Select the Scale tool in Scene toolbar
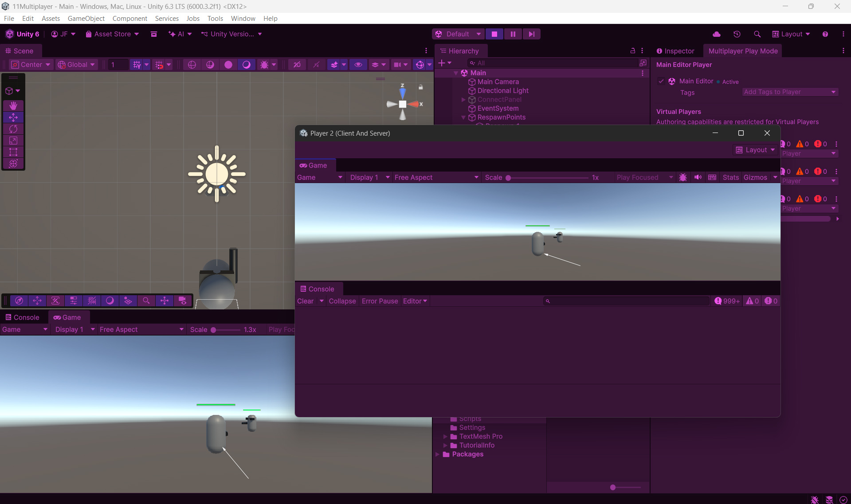The width and height of the screenshot is (851, 504). pyautogui.click(x=13, y=141)
